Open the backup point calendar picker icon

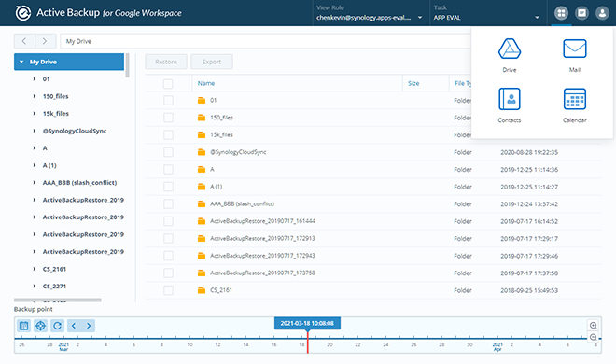24,326
